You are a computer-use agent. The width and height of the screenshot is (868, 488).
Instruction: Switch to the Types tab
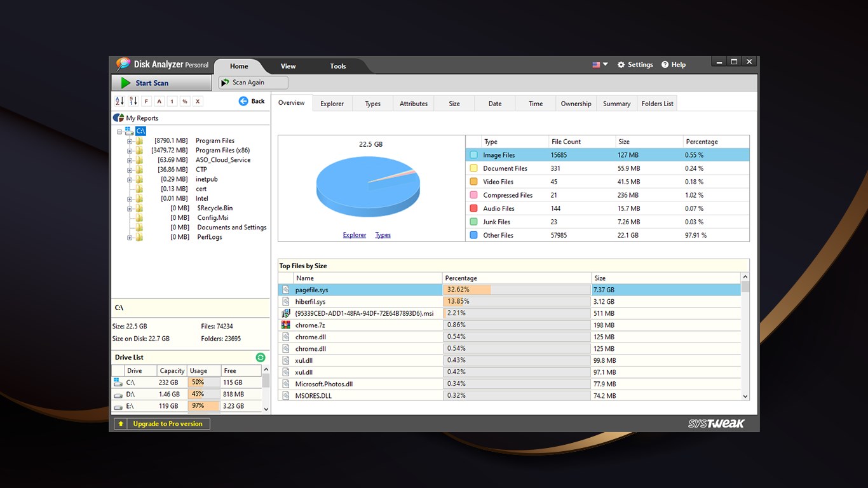(373, 104)
